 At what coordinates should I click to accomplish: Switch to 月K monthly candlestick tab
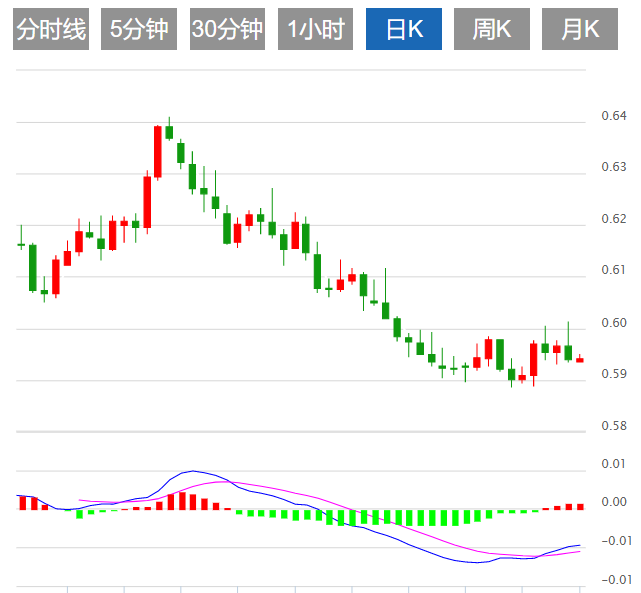pos(580,29)
